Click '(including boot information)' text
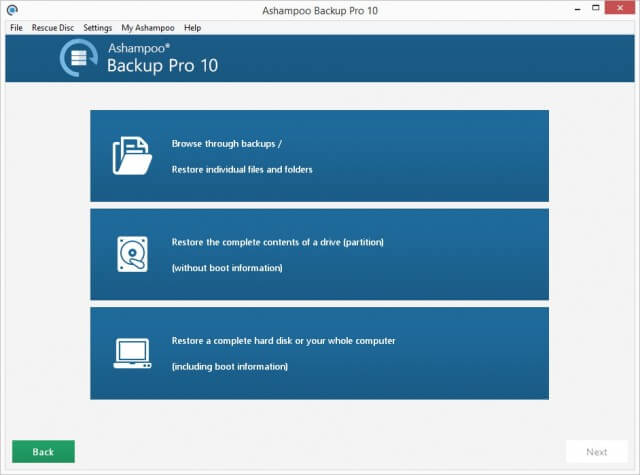The width and height of the screenshot is (640, 475). click(230, 366)
